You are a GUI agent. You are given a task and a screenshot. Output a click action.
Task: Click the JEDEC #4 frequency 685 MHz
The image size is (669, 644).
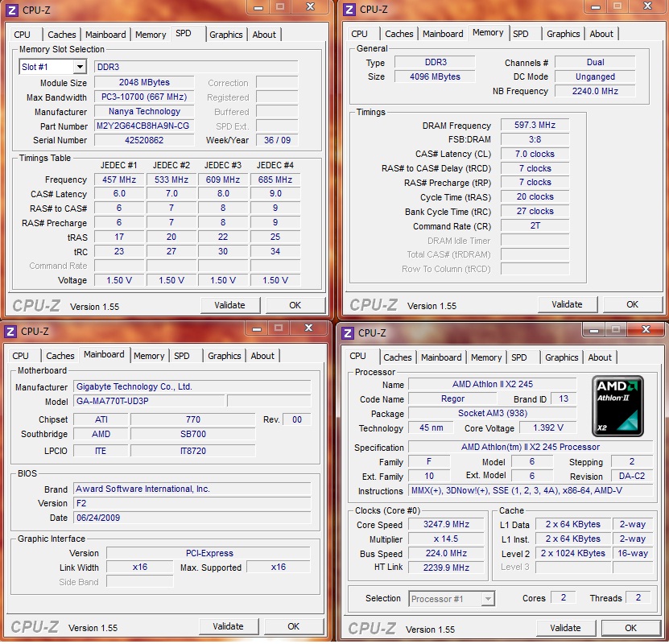275,180
